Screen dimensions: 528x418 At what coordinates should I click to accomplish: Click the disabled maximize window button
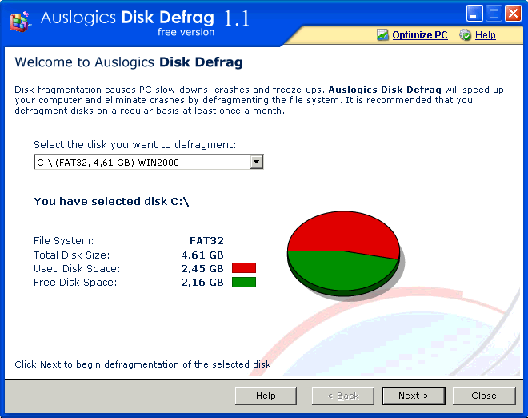pos(494,14)
